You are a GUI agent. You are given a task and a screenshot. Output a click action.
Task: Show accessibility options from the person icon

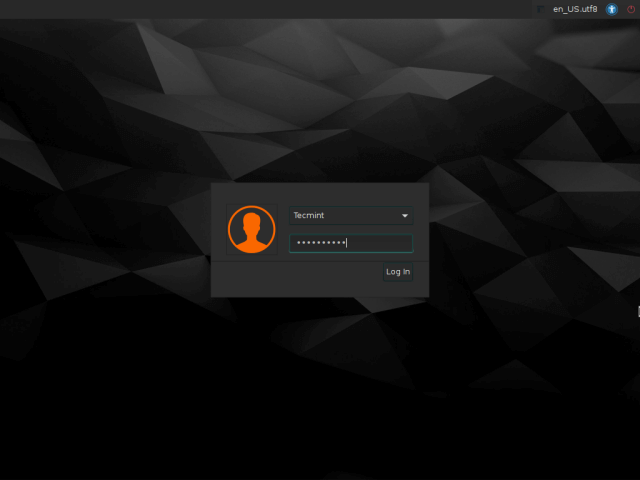click(611, 9)
